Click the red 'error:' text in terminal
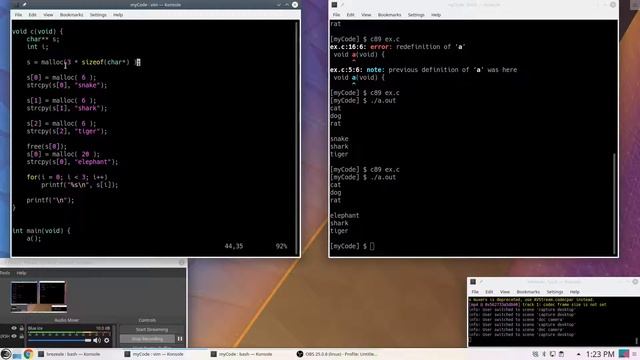Screen dimensions: 640x360 tap(380, 47)
